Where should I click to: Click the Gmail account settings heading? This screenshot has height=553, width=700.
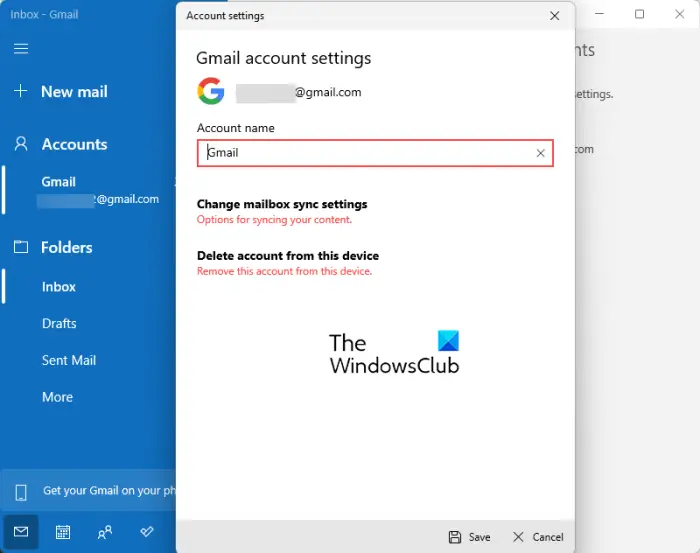283,58
